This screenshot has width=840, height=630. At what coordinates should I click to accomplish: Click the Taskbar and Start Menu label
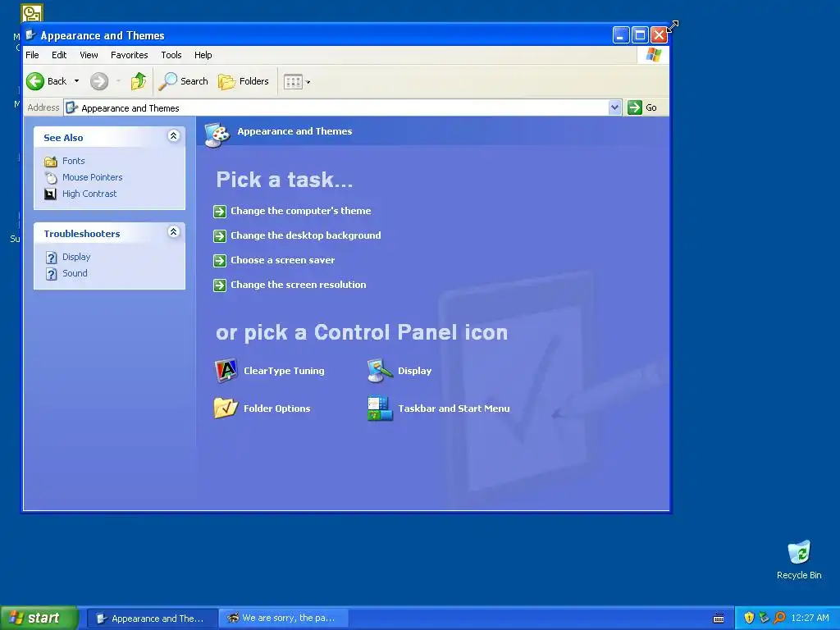coord(454,409)
